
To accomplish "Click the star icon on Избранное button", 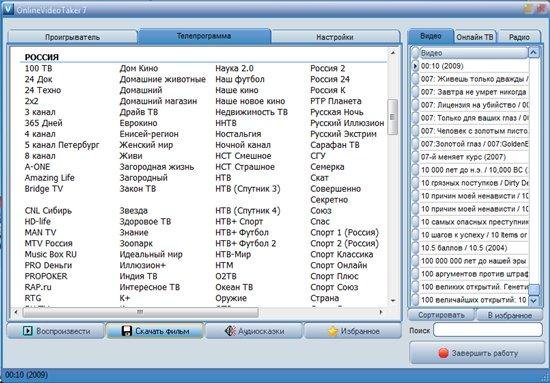I will (x=333, y=331).
